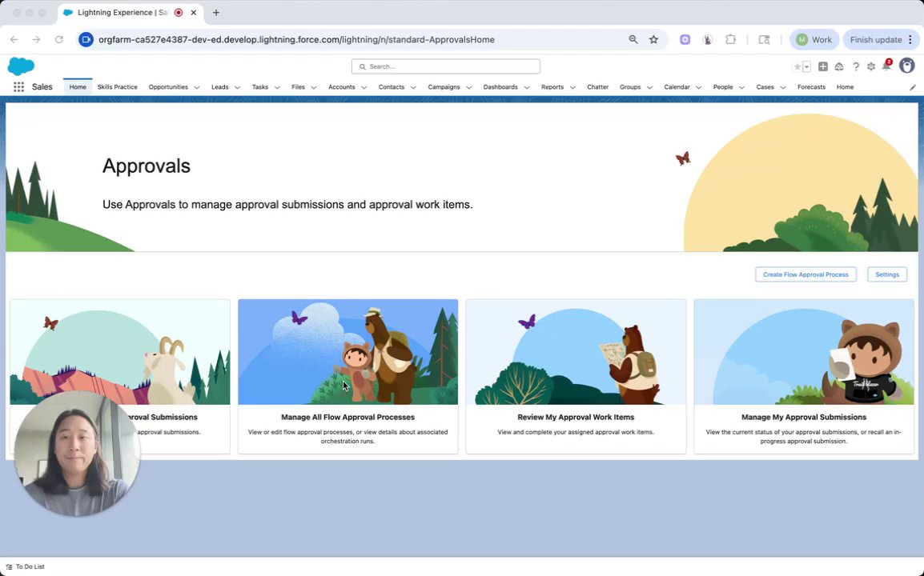
Task: Go to Skills Practice tab
Action: 117,87
